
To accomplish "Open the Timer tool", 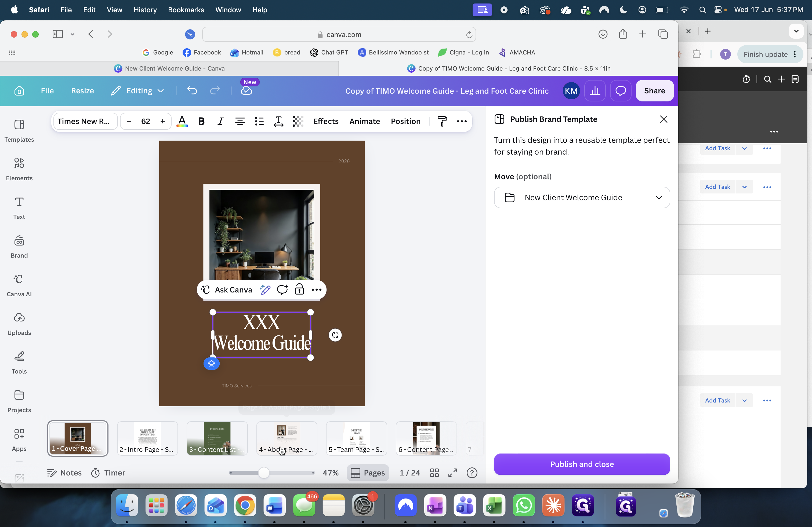I will (x=108, y=473).
